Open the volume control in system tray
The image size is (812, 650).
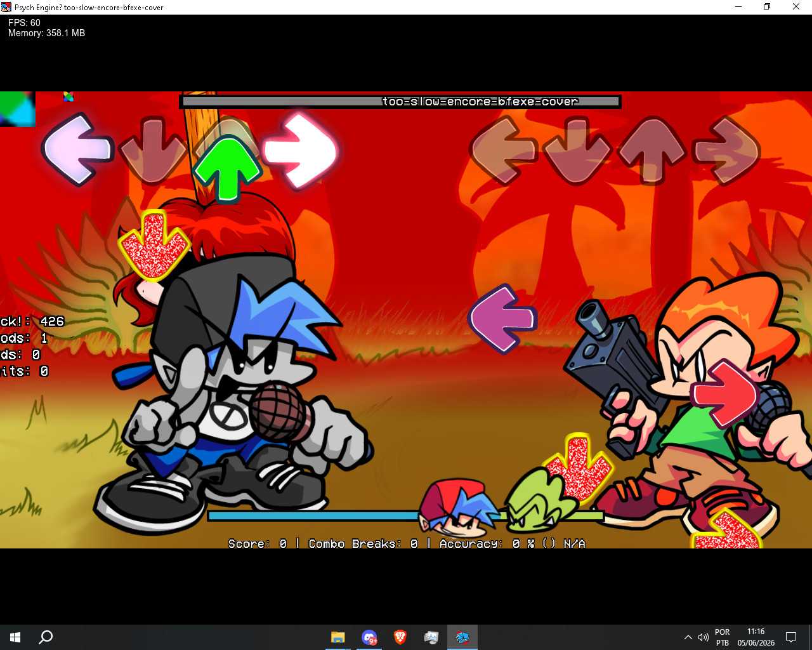pyautogui.click(x=703, y=637)
